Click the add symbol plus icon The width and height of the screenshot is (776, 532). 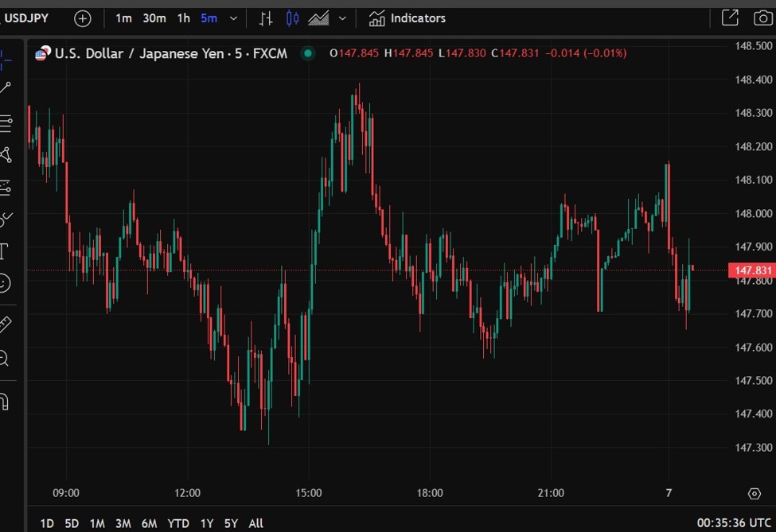[x=83, y=18]
